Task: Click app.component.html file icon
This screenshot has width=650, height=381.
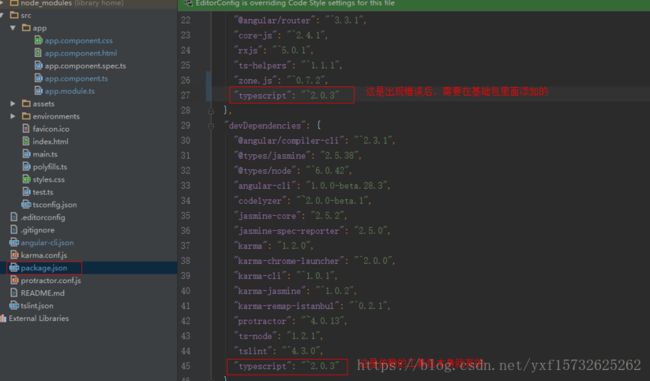Action: click(38, 53)
